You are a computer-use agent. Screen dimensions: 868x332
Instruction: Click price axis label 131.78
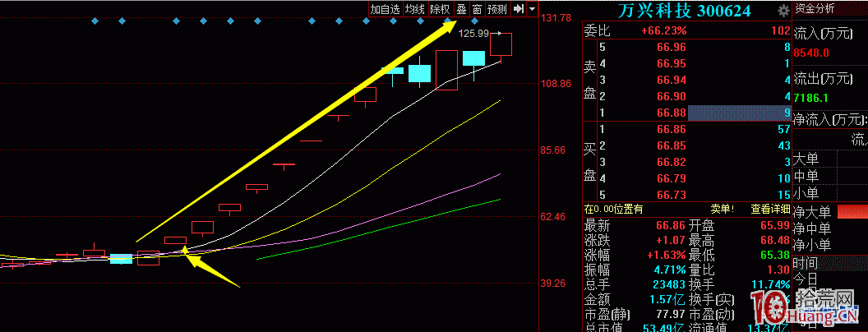point(556,18)
